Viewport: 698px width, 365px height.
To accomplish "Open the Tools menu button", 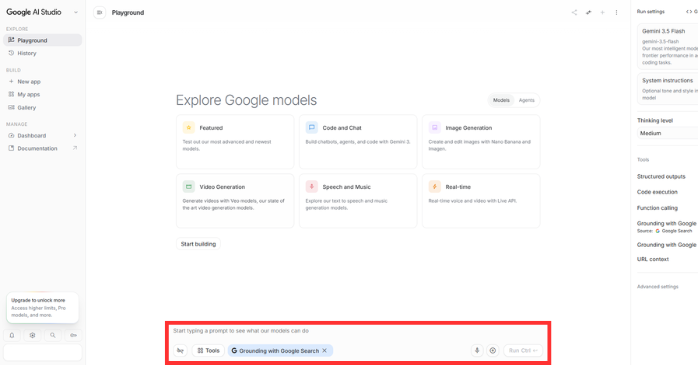I will (x=209, y=350).
